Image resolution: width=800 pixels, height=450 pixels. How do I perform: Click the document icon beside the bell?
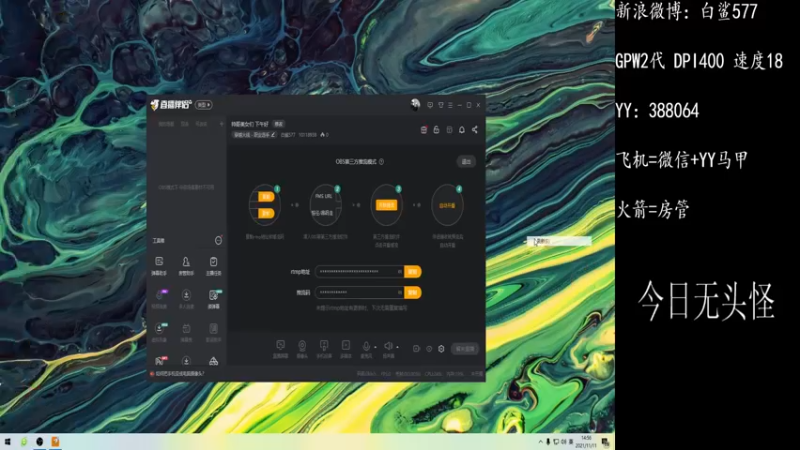coord(449,130)
